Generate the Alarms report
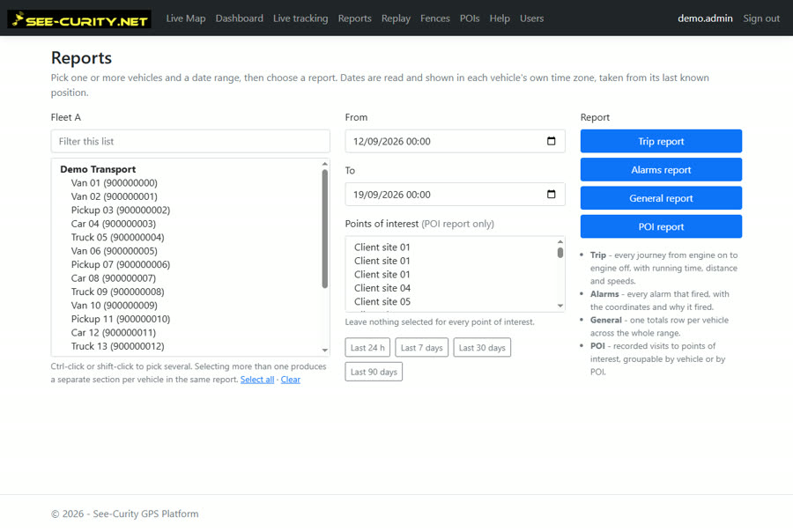 click(661, 169)
